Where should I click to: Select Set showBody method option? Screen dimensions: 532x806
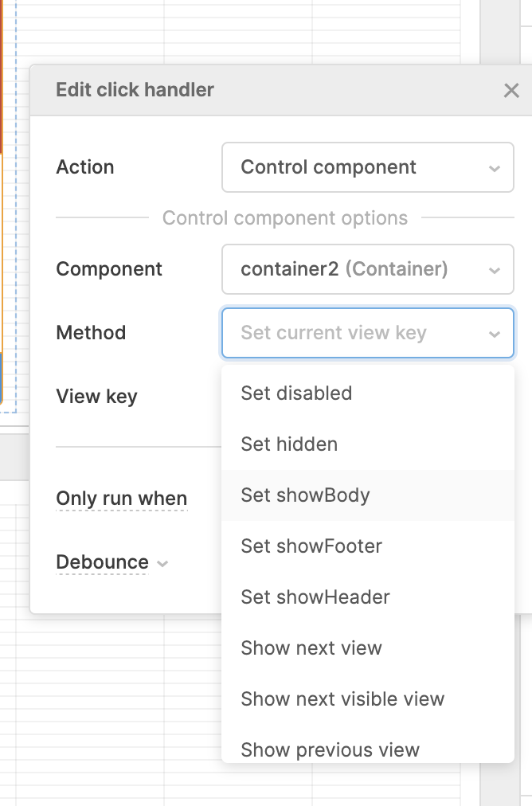pyautogui.click(x=367, y=495)
